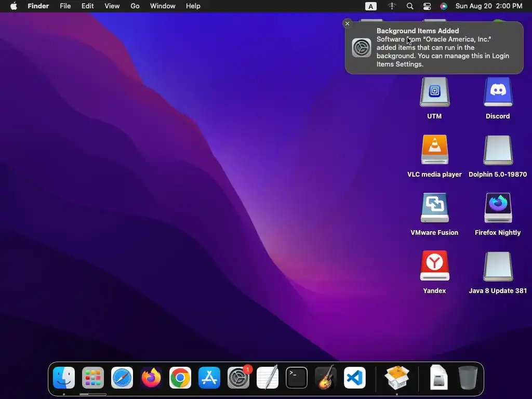532x399 pixels.
Task: Select the Firefox Nightly desktop icon
Action: tap(498, 208)
